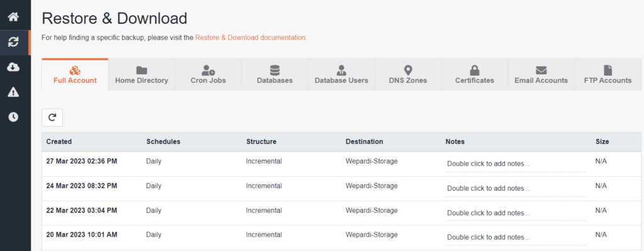Open the clock history sidebar icon
The width and height of the screenshot is (644, 251).
14,117
